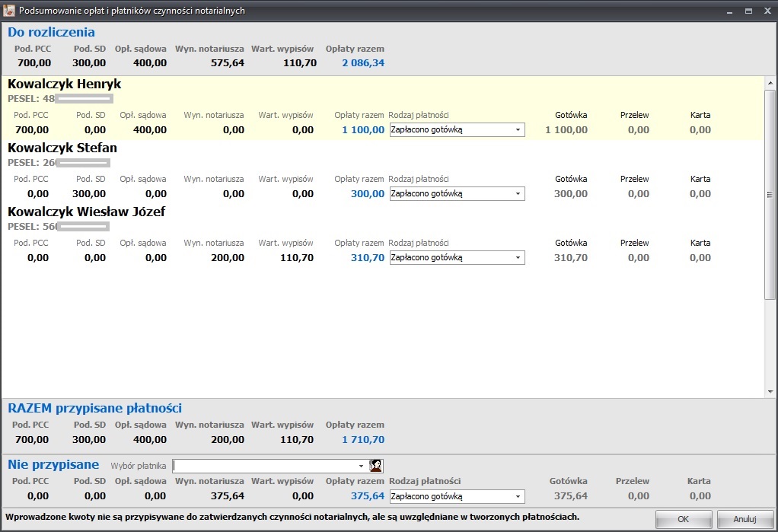Open the Wybór płatnika combo box

(x=361, y=466)
